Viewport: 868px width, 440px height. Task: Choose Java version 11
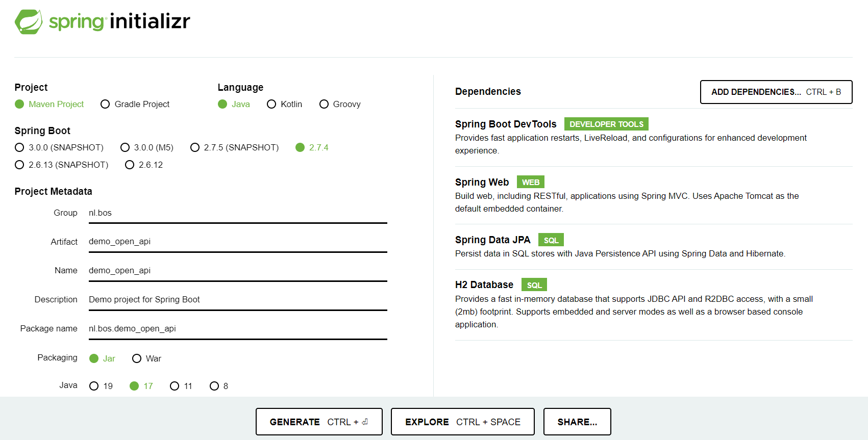click(175, 386)
